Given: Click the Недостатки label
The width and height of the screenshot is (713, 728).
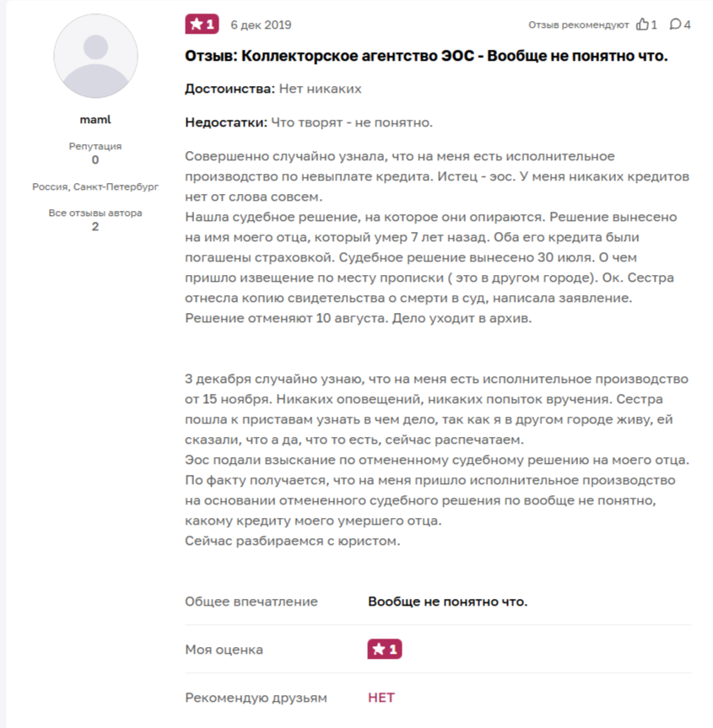Looking at the screenshot, I should point(226,122).
